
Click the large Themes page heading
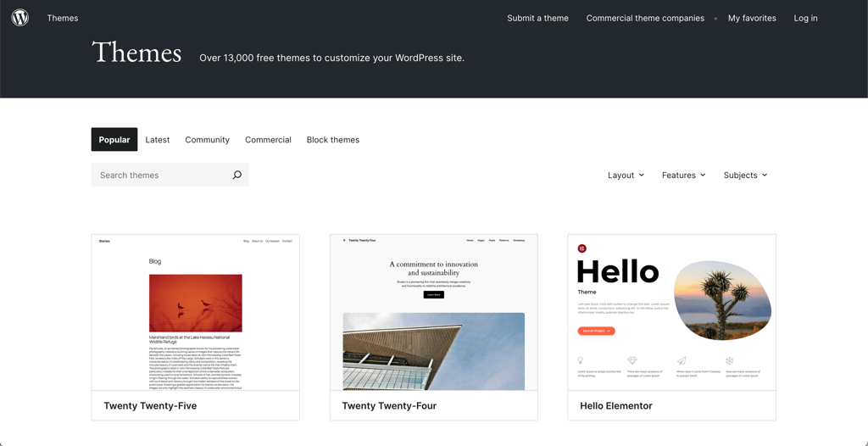point(136,53)
